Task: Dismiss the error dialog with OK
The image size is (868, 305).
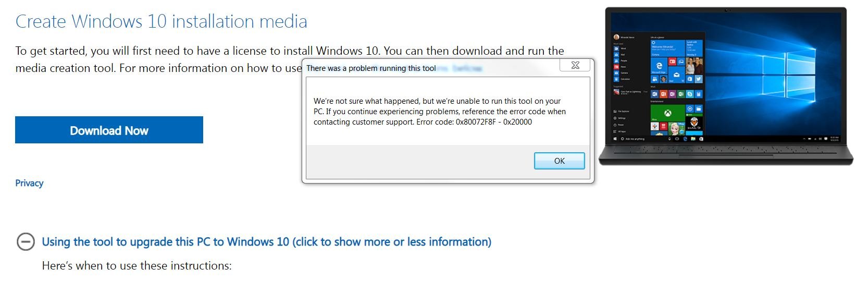Action: pos(559,161)
